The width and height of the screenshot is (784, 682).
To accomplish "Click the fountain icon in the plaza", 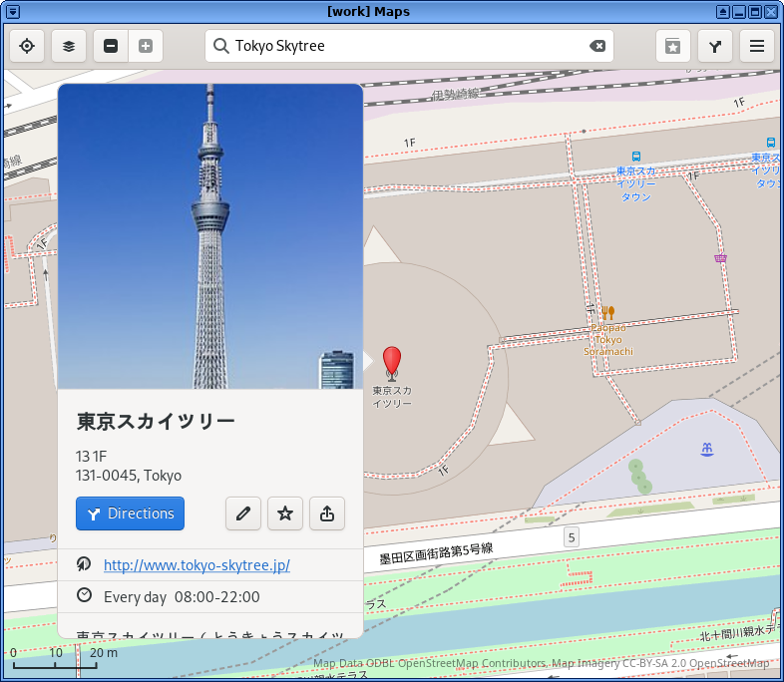I will click(x=706, y=449).
